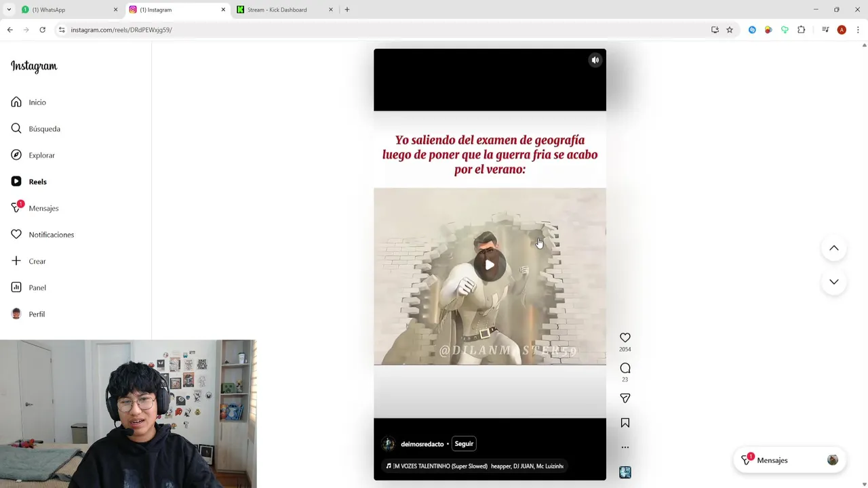Viewport: 868px width, 488px height.
Task: Click the 2054 likes count
Action: pyautogui.click(x=625, y=350)
